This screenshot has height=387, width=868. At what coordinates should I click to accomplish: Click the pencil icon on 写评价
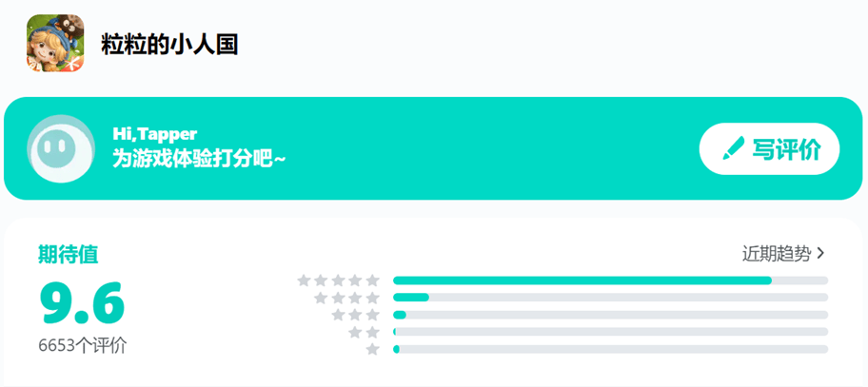[x=732, y=149]
